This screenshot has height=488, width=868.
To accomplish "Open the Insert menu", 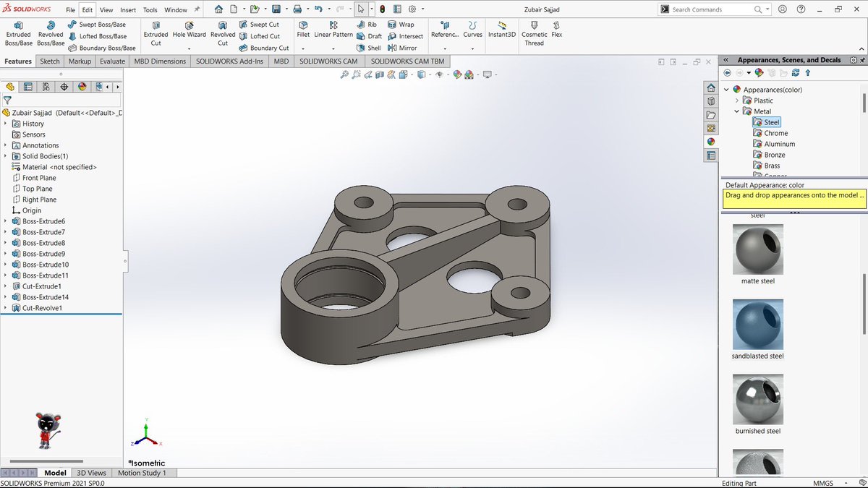I will (127, 9).
